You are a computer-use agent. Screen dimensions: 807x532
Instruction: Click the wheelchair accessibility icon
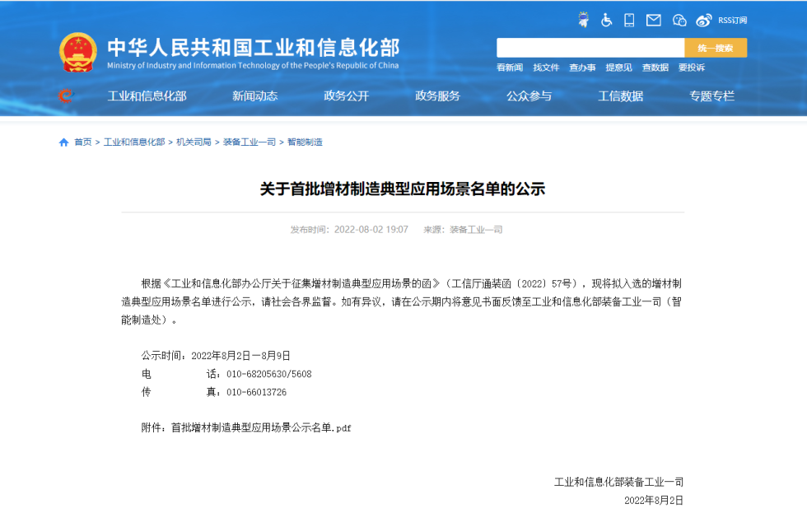point(607,20)
